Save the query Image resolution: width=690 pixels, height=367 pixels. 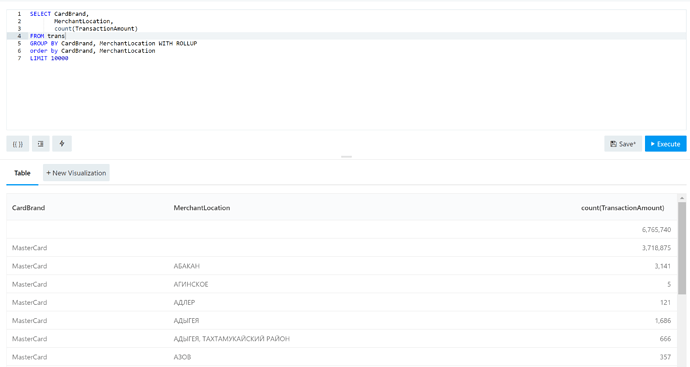pyautogui.click(x=623, y=144)
